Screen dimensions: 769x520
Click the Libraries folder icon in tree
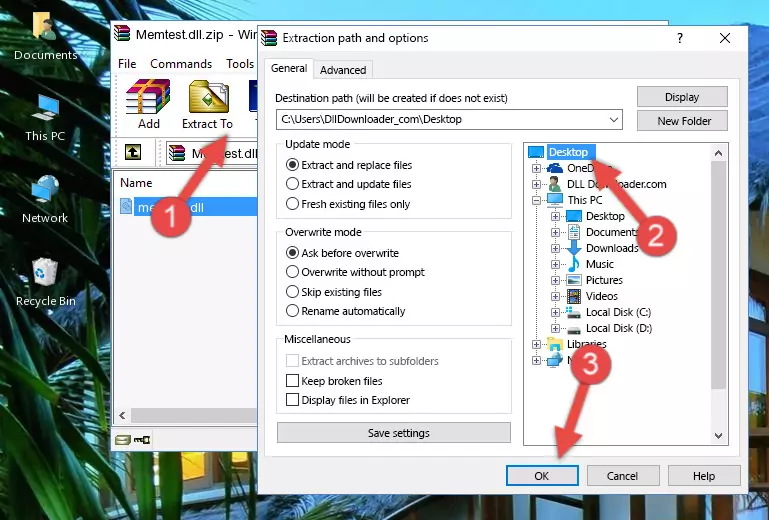pyautogui.click(x=555, y=344)
